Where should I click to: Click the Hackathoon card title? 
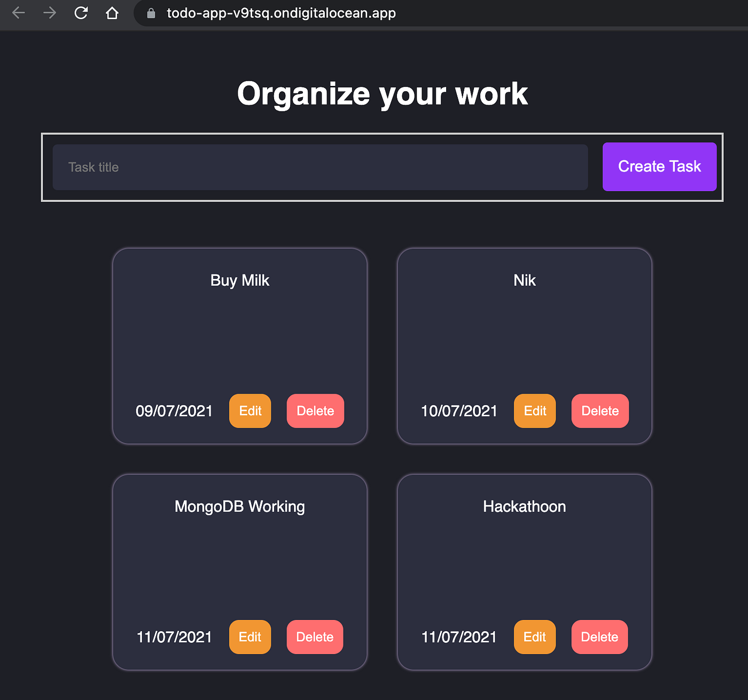[524, 506]
